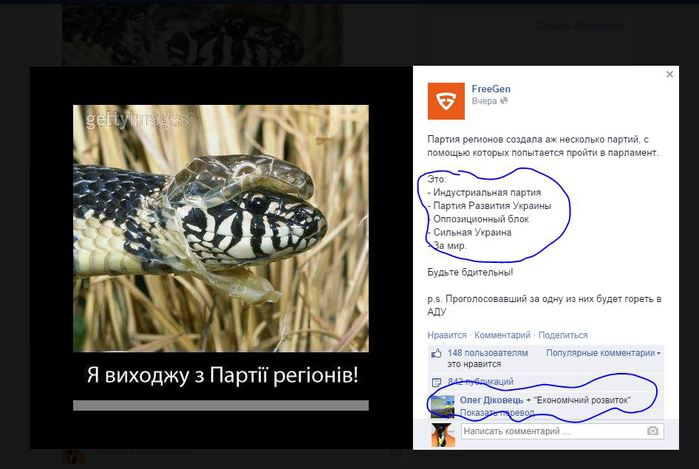Click the globe privacy icon beside Вчера
Image resolution: width=699 pixels, height=469 pixels.
(x=504, y=101)
